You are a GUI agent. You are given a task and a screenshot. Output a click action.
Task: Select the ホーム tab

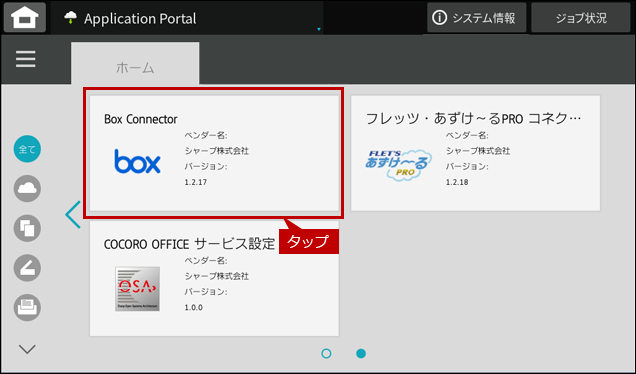[135, 64]
